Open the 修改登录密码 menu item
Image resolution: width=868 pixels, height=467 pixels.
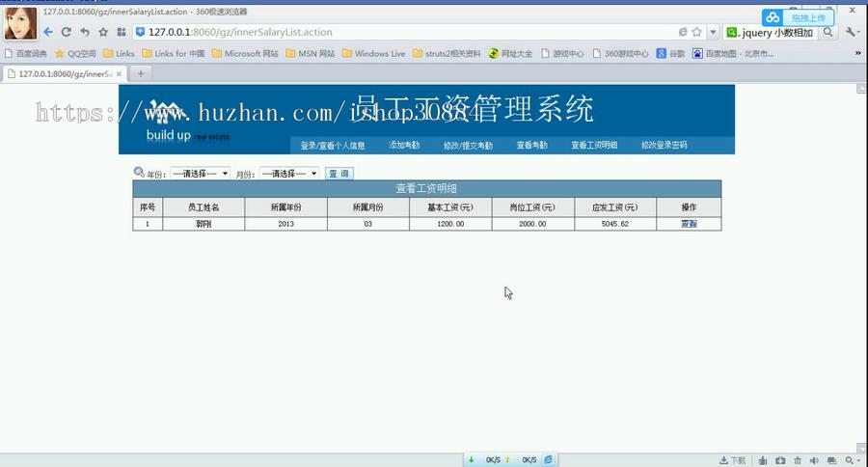(664, 146)
